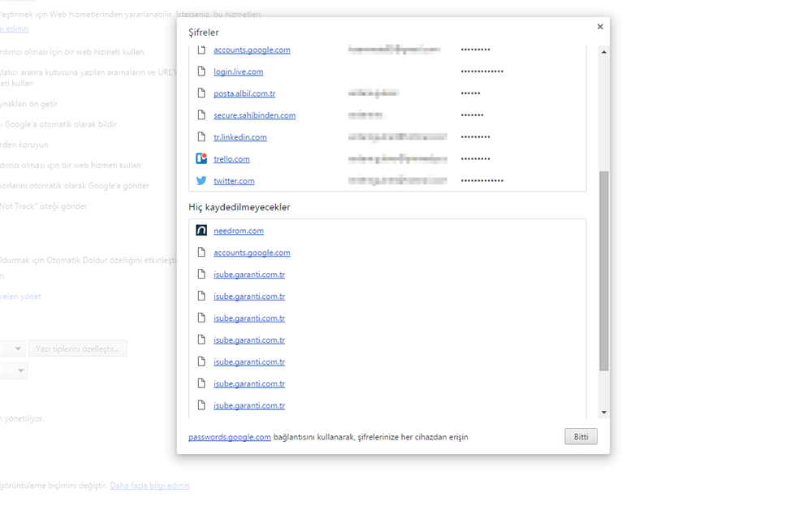The height and width of the screenshot is (506, 812).
Task: Open the dropdown left of Yazı tiplerini özelleştir
Action: pyautogui.click(x=11, y=348)
